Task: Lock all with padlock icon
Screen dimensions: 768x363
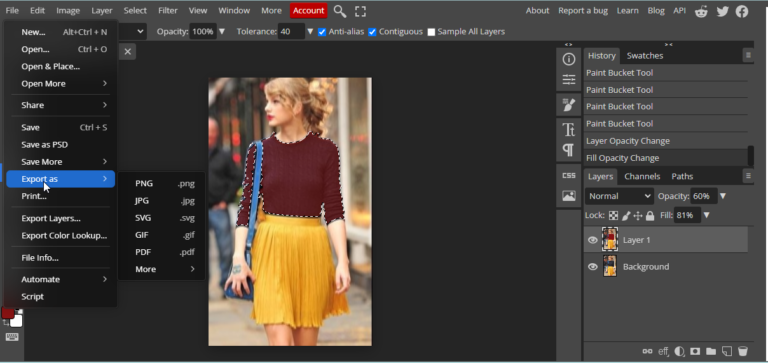Action: click(650, 216)
